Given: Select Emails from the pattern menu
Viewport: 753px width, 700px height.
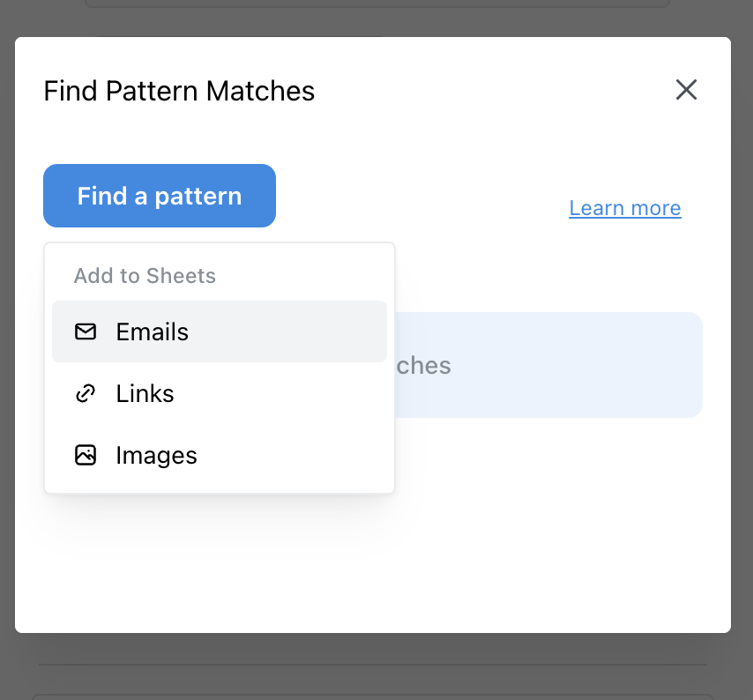Looking at the screenshot, I should 220,331.
